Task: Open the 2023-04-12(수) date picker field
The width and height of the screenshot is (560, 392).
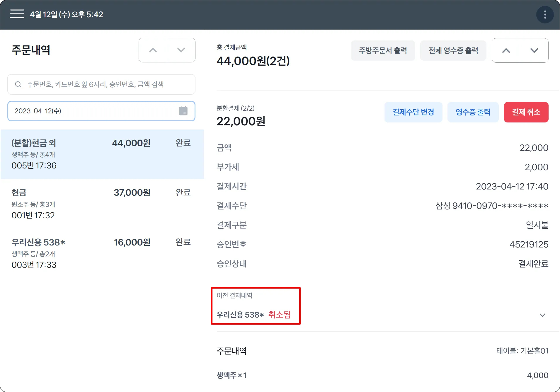Action: click(x=94, y=111)
